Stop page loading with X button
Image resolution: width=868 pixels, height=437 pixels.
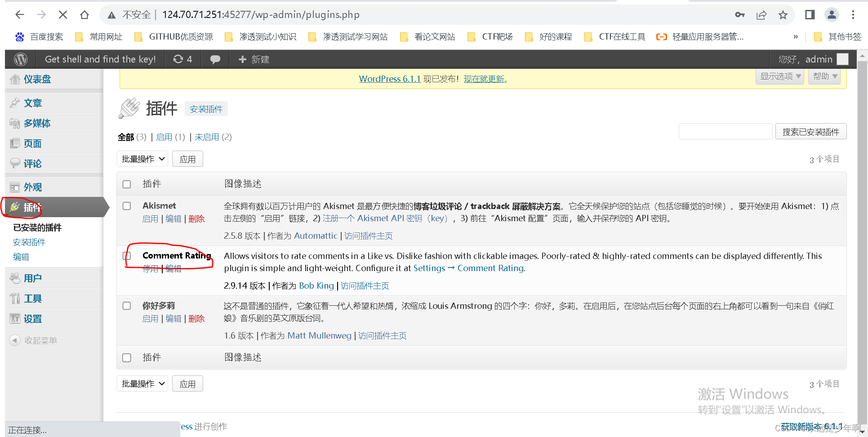63,15
